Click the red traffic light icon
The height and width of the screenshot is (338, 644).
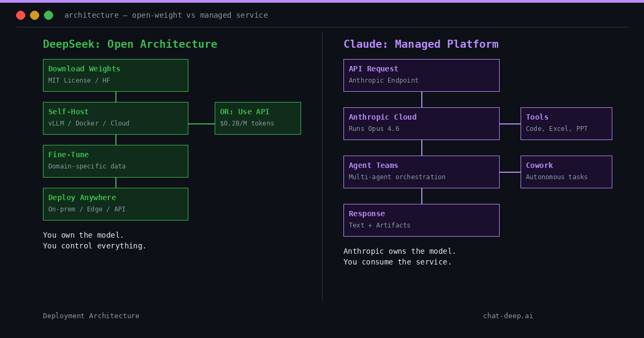coord(20,15)
